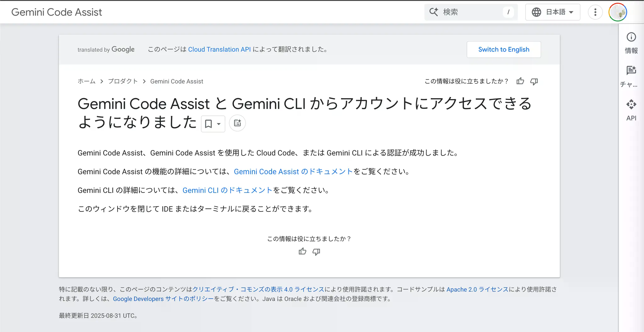The image size is (644, 332).
Task: Open the three-dot more options menu
Action: pyautogui.click(x=595, y=12)
